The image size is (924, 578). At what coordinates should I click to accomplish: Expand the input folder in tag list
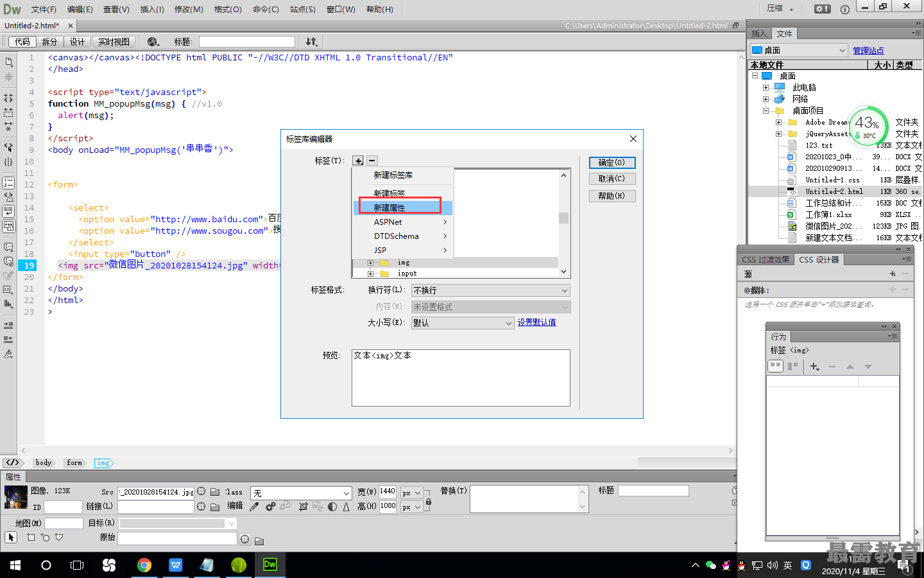[370, 274]
